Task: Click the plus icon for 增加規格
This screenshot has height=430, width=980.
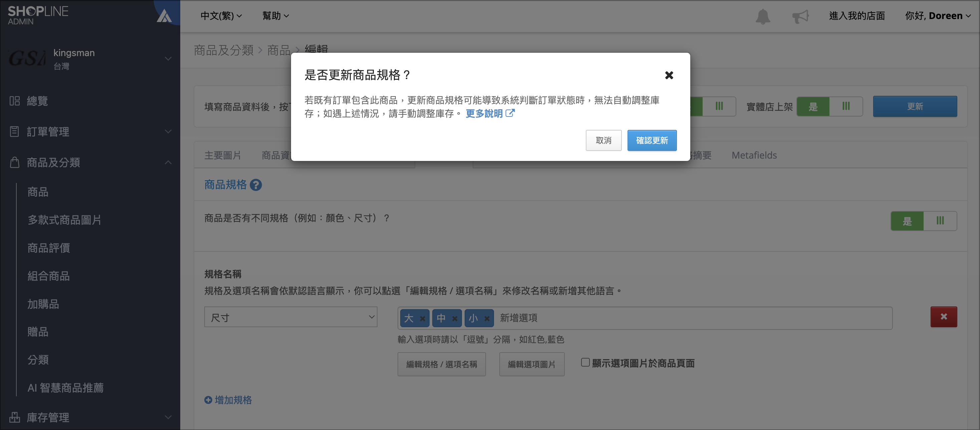Action: [x=208, y=400]
